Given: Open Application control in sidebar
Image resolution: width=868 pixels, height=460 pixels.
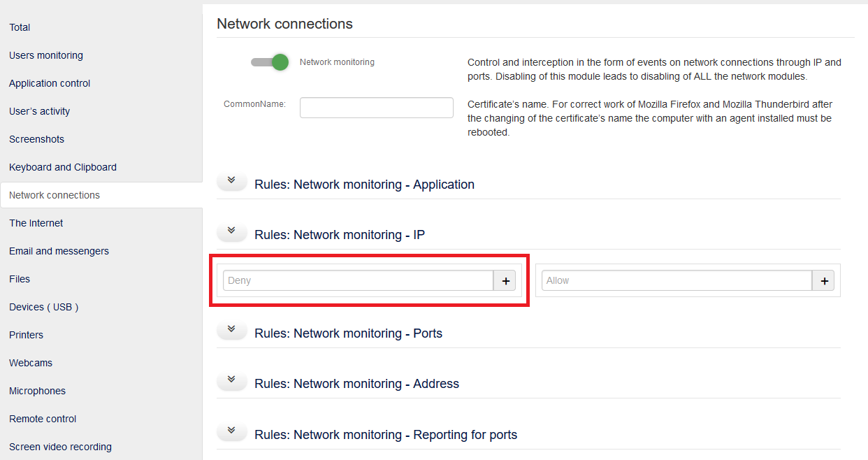Looking at the screenshot, I should [50, 83].
